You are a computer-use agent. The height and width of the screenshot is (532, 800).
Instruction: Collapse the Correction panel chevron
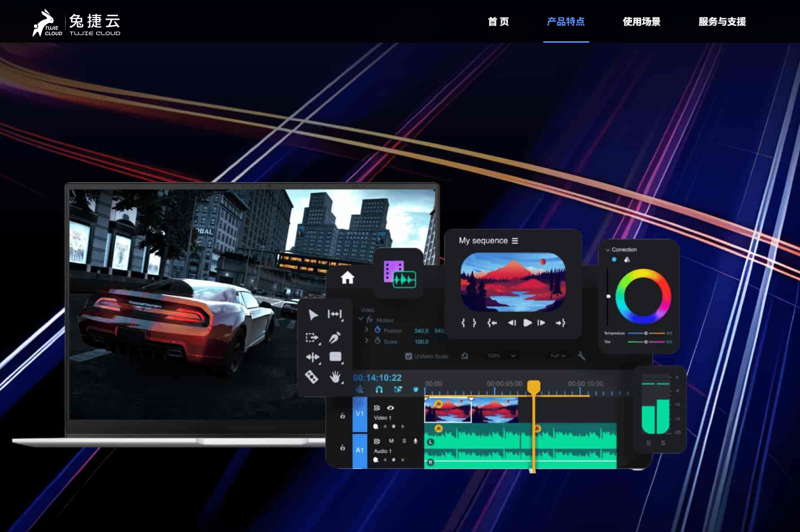point(608,250)
